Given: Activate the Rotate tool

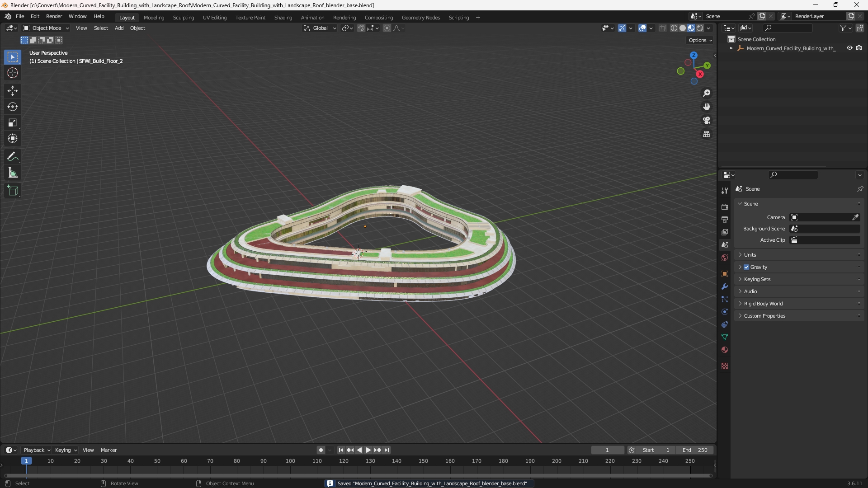Looking at the screenshot, I should click(13, 107).
